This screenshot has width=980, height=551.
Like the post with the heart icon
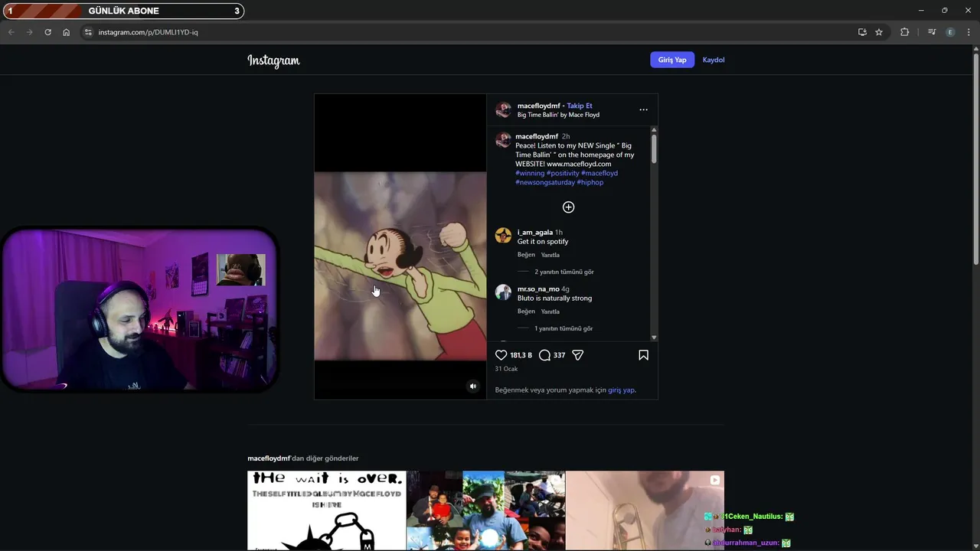(x=501, y=355)
